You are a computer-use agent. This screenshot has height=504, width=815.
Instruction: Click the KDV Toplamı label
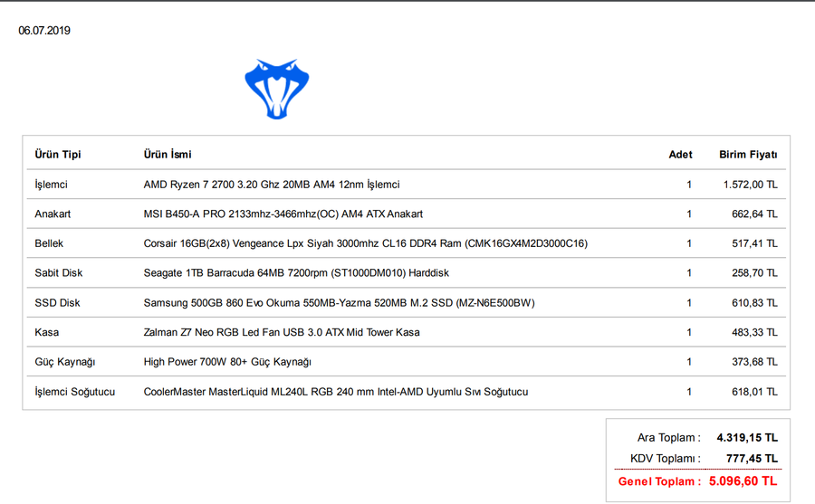666,459
